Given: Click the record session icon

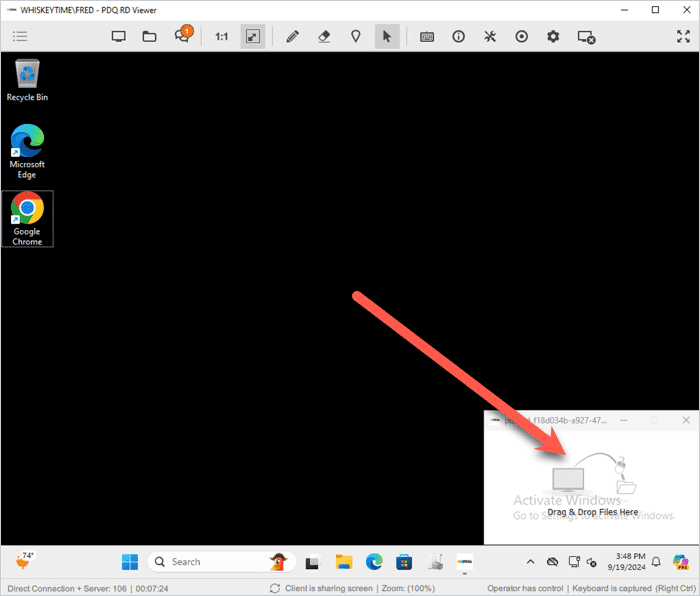Looking at the screenshot, I should [x=521, y=36].
